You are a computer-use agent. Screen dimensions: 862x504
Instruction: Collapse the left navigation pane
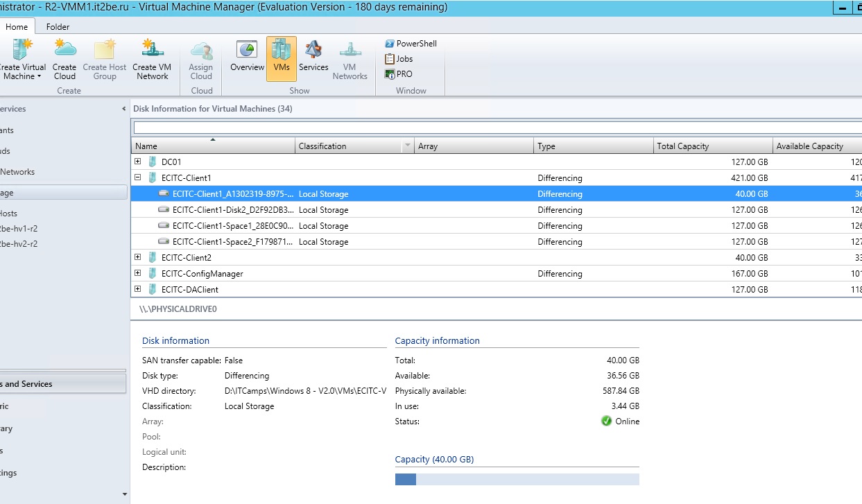(123, 108)
